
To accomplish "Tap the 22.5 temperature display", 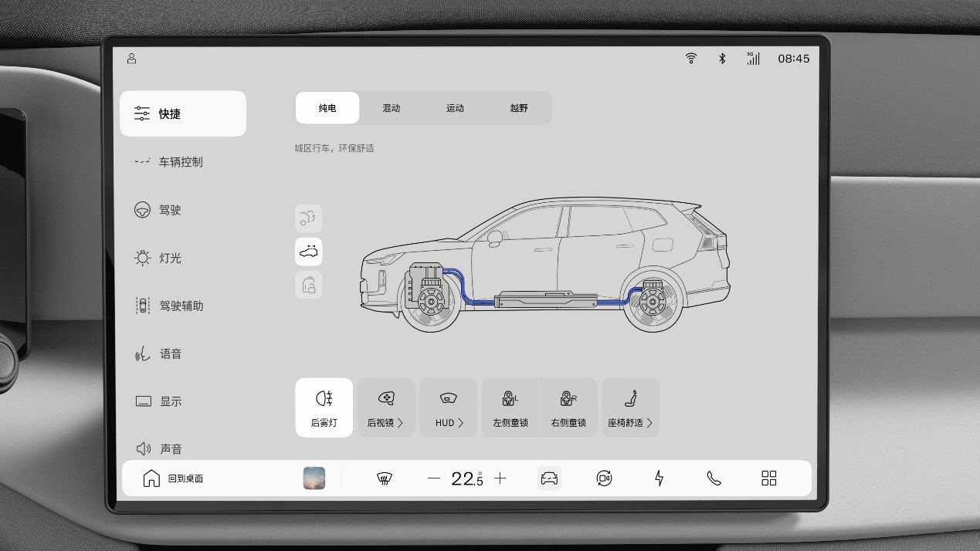I will coord(467,478).
